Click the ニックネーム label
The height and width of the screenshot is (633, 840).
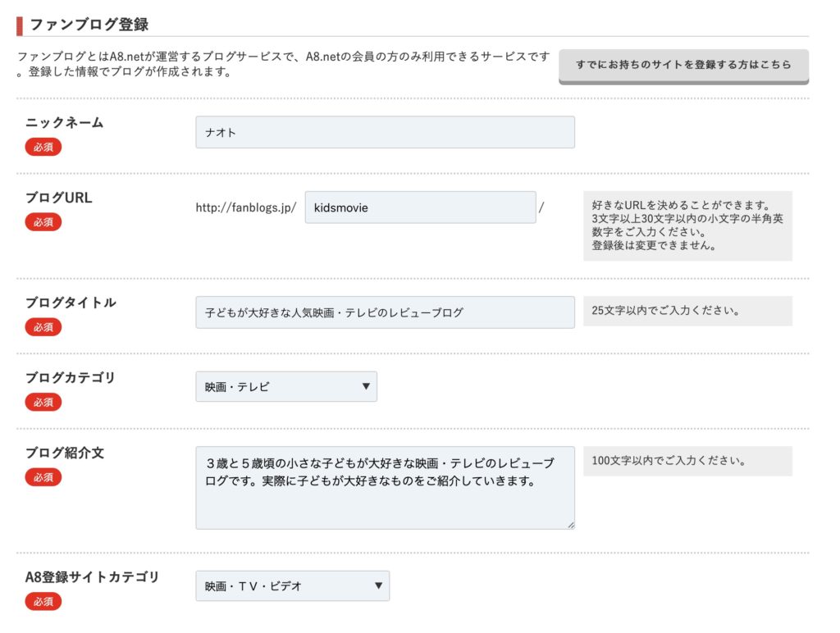64,123
